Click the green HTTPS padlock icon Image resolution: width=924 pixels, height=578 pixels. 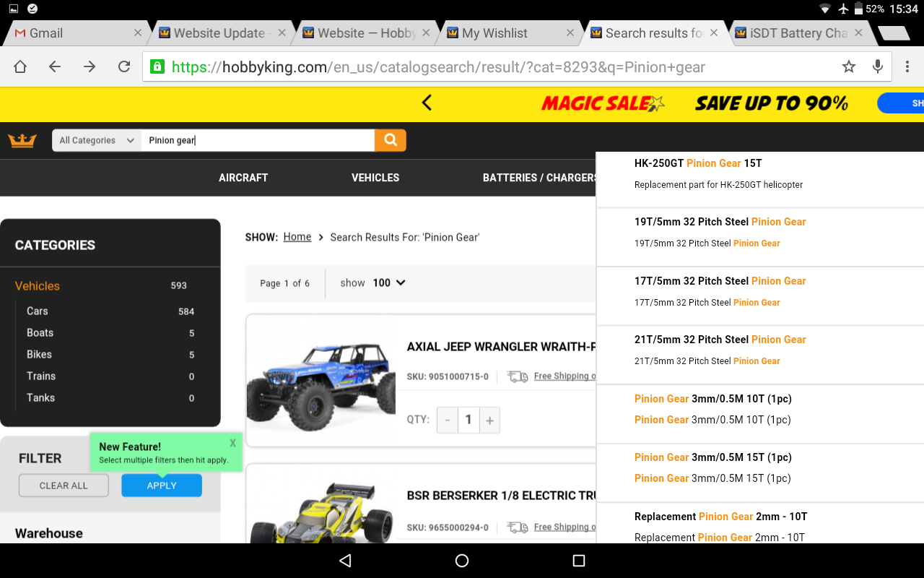pos(157,67)
